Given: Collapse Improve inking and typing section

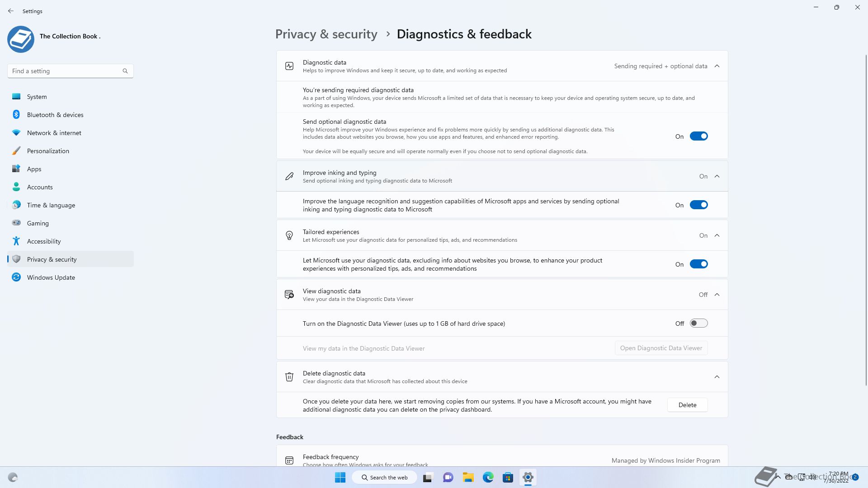Looking at the screenshot, I should pyautogui.click(x=717, y=176).
